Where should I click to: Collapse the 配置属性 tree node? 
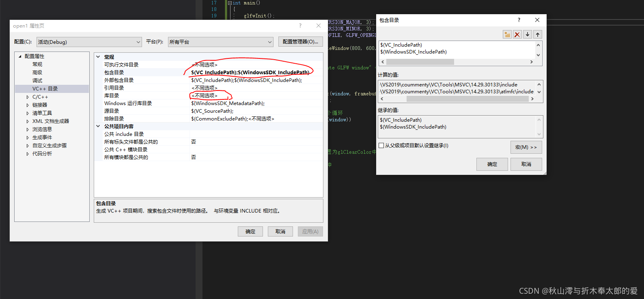pyautogui.click(x=20, y=56)
